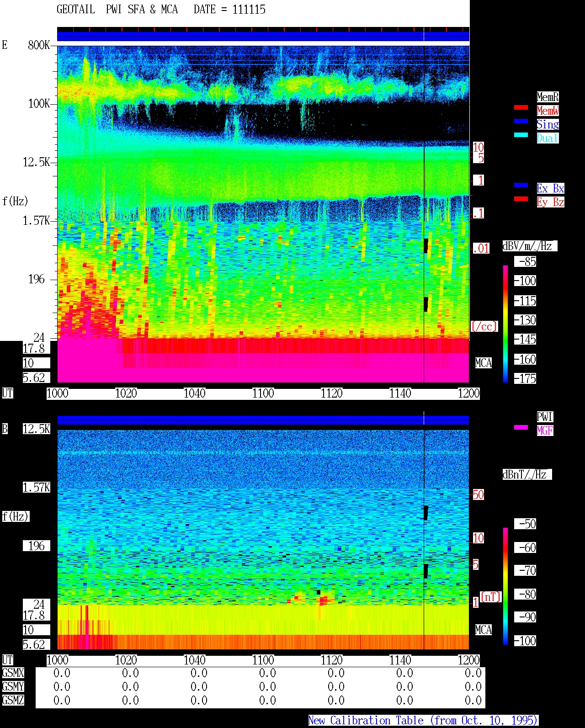
Task: Click the 12.5K frequency label on B panel
Action: pos(37,429)
